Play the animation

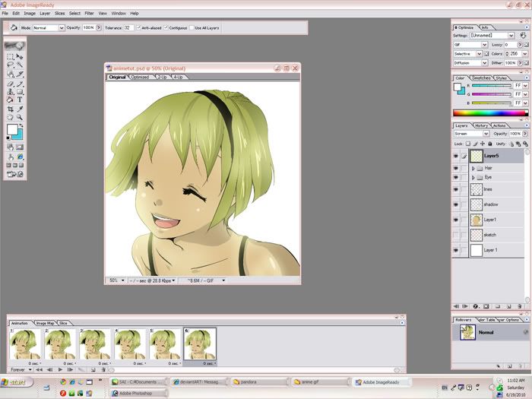pos(60,370)
